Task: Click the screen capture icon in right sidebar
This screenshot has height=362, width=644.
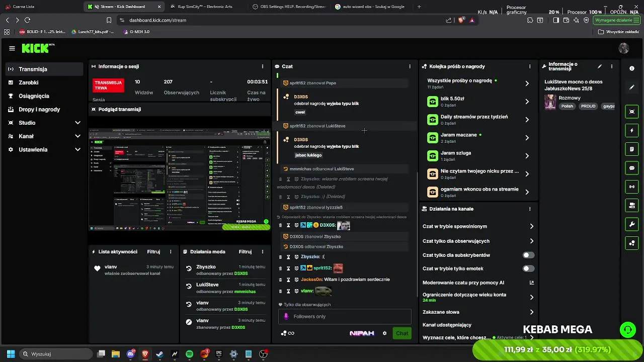Action: [632, 112]
